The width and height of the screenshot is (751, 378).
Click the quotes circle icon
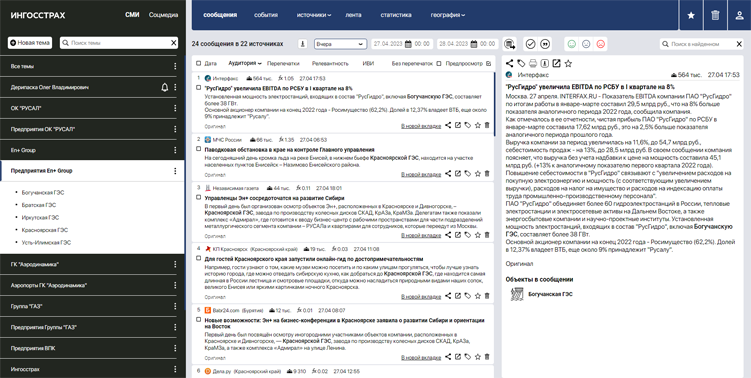point(545,44)
